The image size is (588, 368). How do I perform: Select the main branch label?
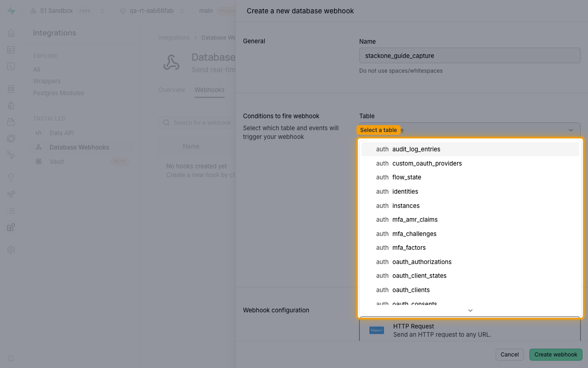(206, 11)
